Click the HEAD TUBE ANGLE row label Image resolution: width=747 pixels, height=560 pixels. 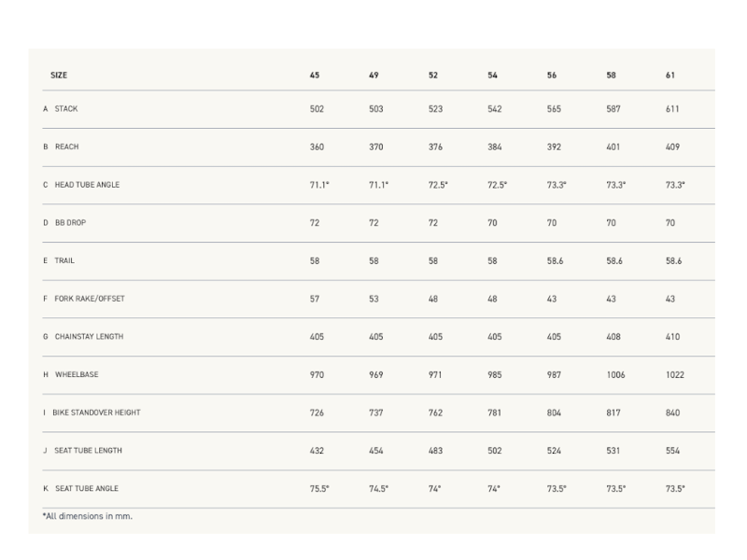(x=87, y=185)
